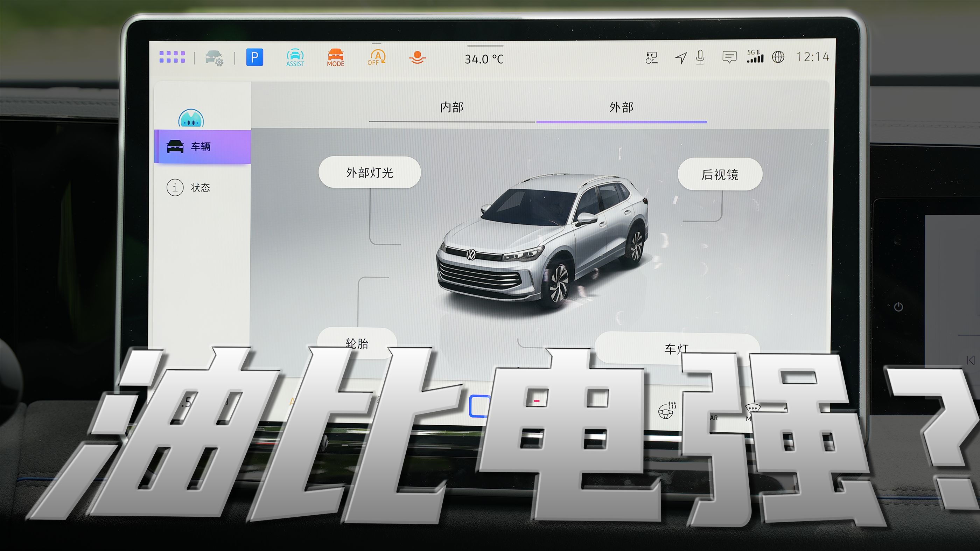Open the messages notification icon

click(729, 57)
